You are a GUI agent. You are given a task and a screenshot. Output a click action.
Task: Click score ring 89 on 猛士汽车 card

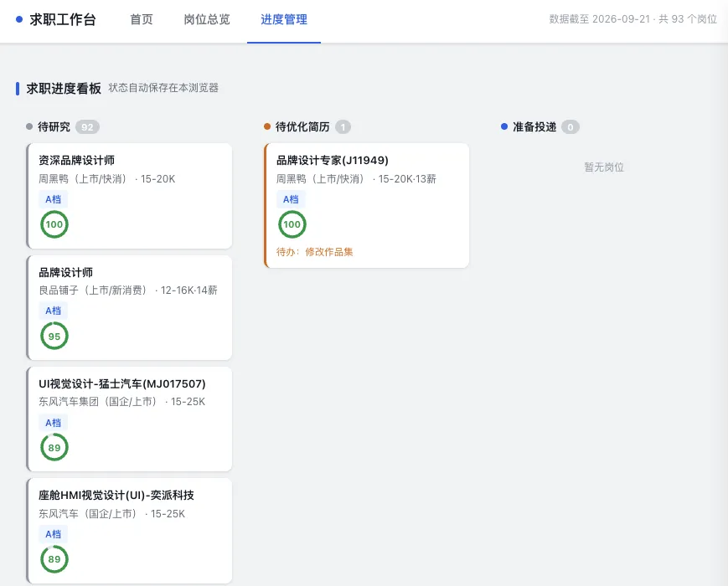54,447
